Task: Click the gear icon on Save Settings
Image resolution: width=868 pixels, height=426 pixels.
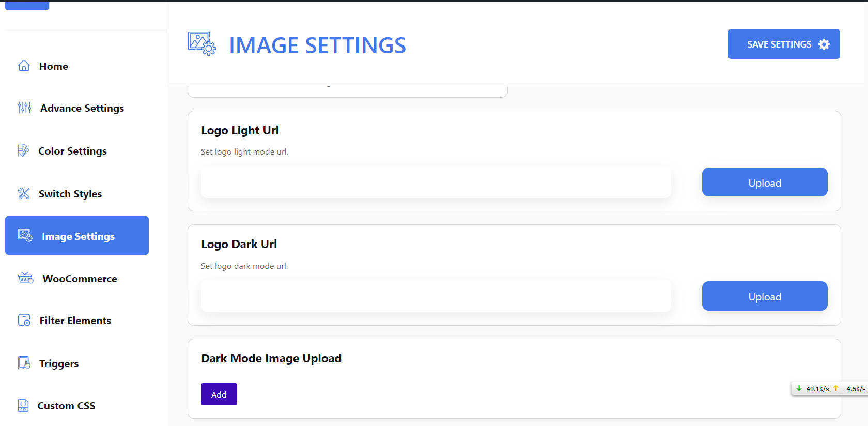Action: click(824, 44)
